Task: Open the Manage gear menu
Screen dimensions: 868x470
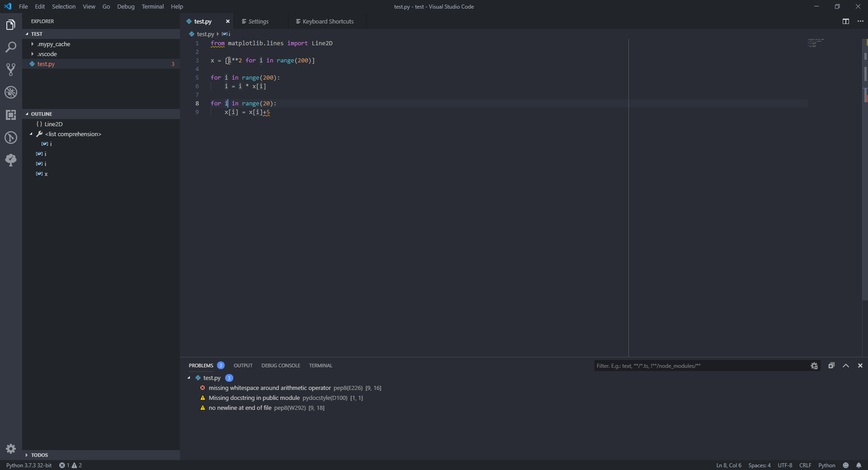Action: coord(11,449)
